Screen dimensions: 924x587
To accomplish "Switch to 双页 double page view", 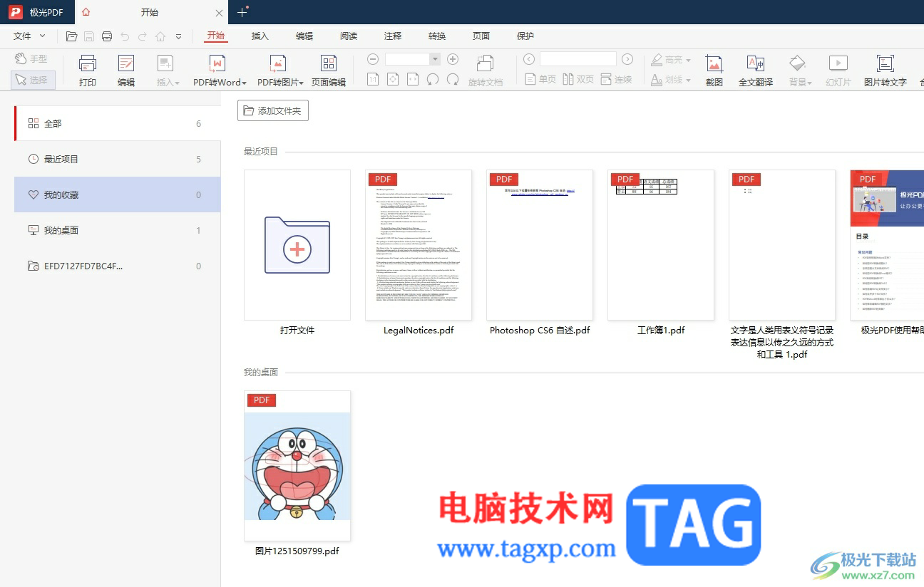I will click(578, 79).
